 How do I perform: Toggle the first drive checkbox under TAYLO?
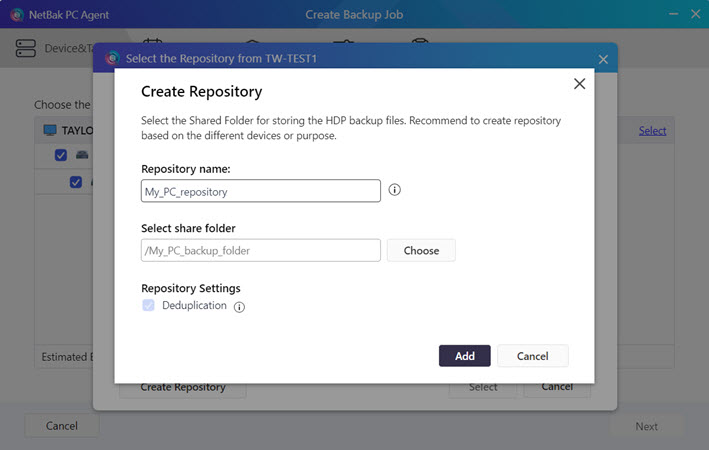click(61, 155)
